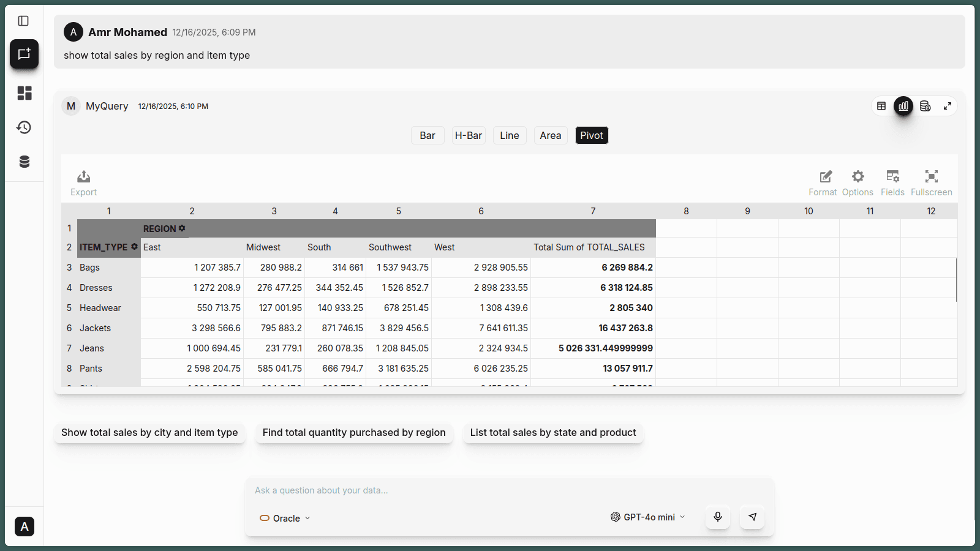The height and width of the screenshot is (551, 980).
Task: Export the pivot table data
Action: click(x=83, y=182)
